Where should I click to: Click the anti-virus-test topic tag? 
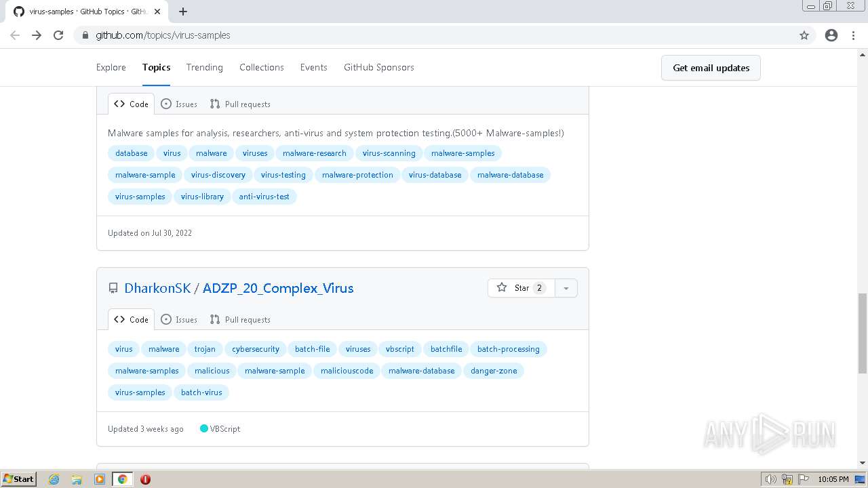[x=264, y=197]
